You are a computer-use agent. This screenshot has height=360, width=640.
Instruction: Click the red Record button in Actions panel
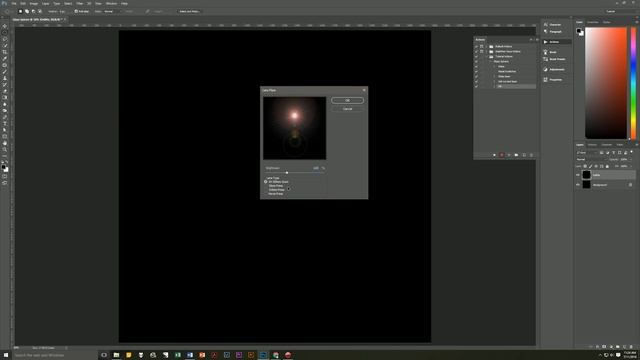click(502, 155)
